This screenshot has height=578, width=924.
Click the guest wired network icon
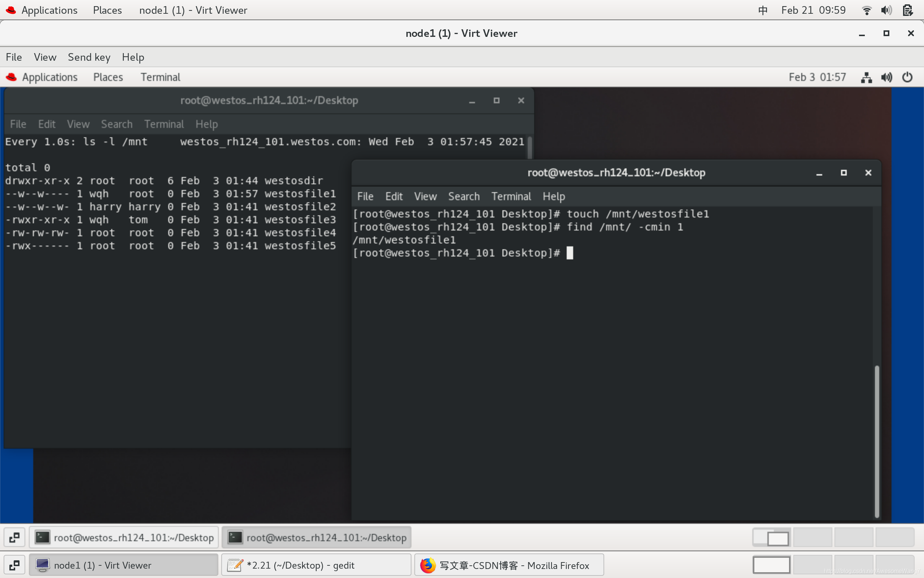coord(866,78)
